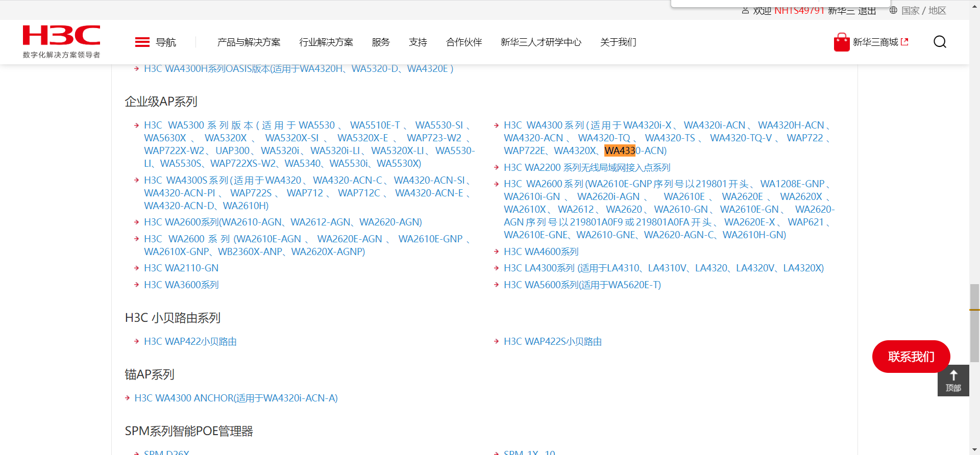Screen dimensions: 980x455
Task: Click the 企业级AP系列 section heading
Action: point(161,102)
